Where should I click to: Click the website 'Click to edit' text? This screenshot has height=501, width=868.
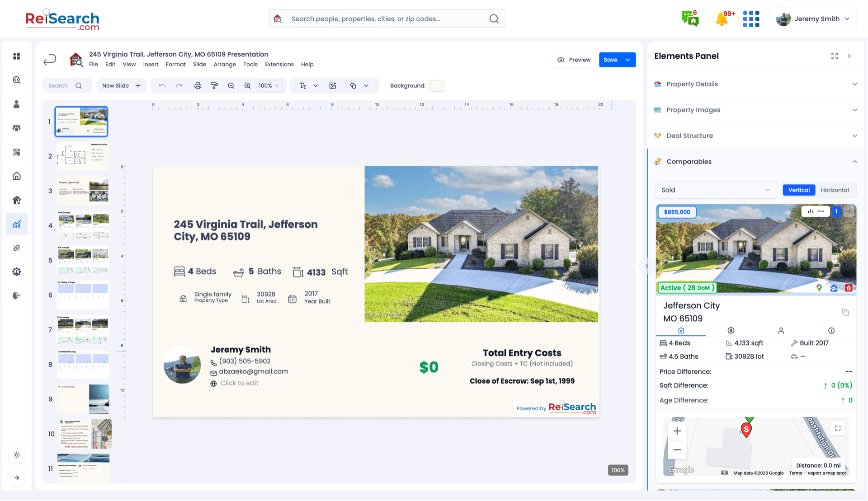pos(239,383)
